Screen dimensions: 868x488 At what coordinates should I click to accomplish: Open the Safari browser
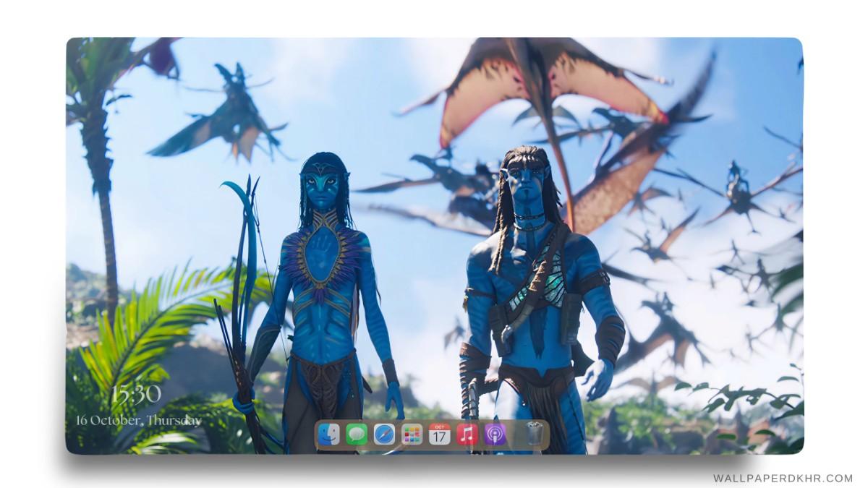384,435
